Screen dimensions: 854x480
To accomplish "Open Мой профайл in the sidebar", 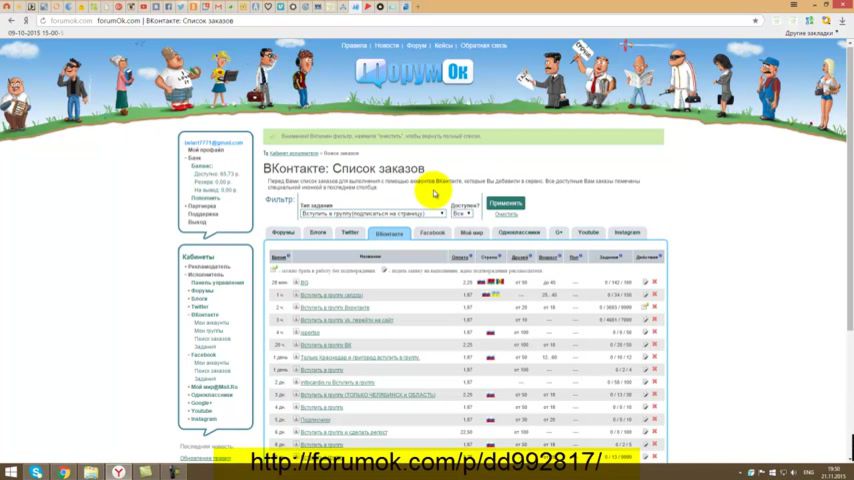I will (205, 150).
